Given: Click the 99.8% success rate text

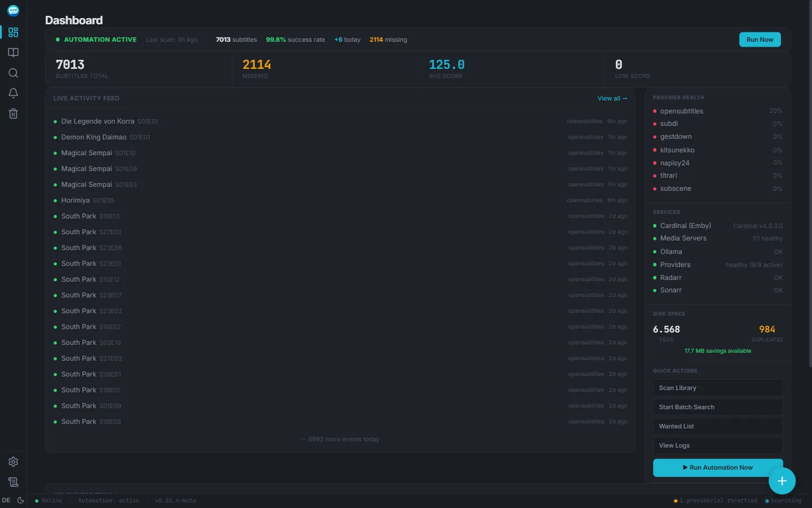Looking at the screenshot, I should pos(295,40).
